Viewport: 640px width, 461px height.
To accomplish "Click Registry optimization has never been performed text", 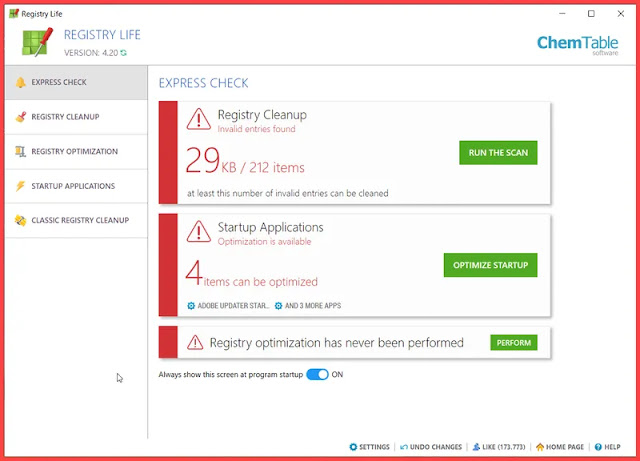I will click(336, 343).
